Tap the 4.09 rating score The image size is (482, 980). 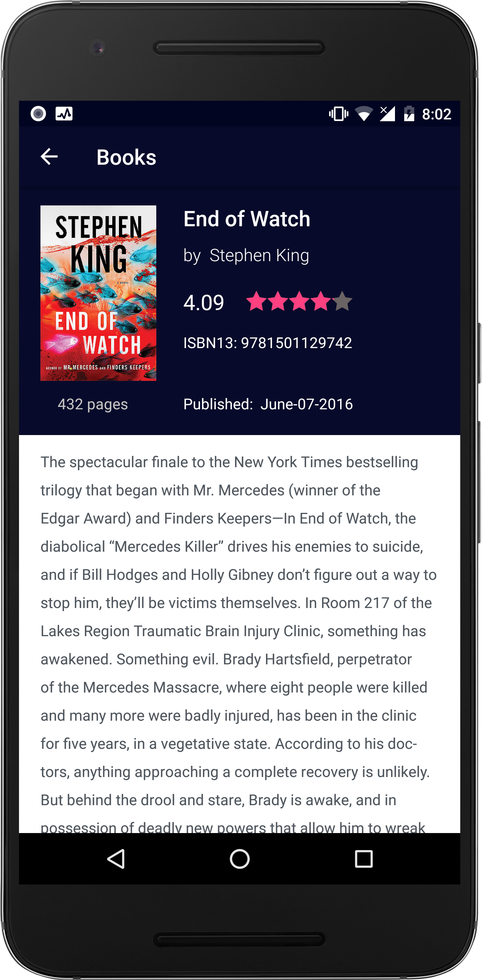pos(204,303)
